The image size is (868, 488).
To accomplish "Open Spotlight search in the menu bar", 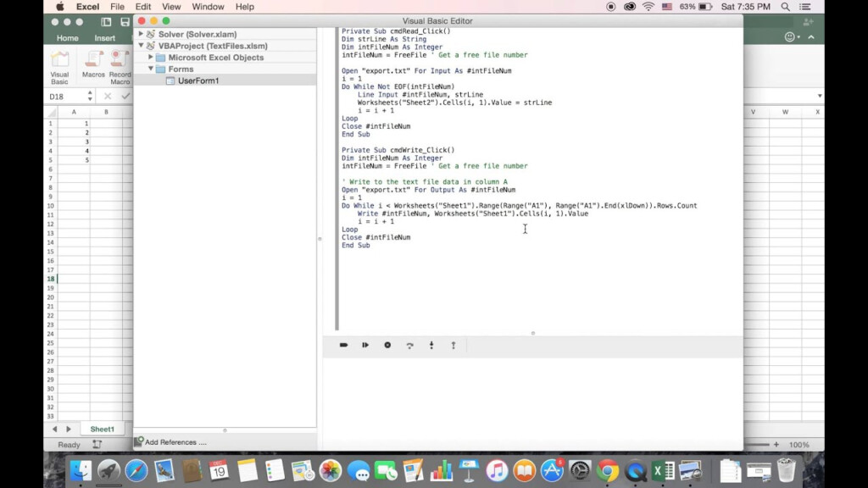I will (785, 7).
